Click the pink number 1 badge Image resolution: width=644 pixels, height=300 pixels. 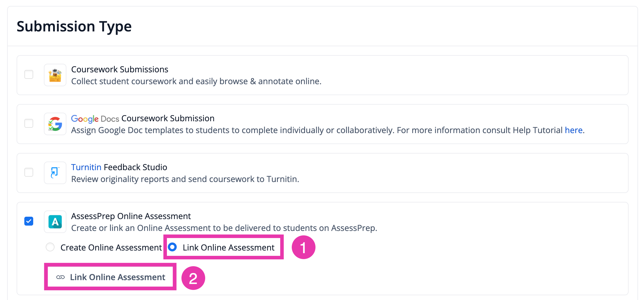point(303,247)
